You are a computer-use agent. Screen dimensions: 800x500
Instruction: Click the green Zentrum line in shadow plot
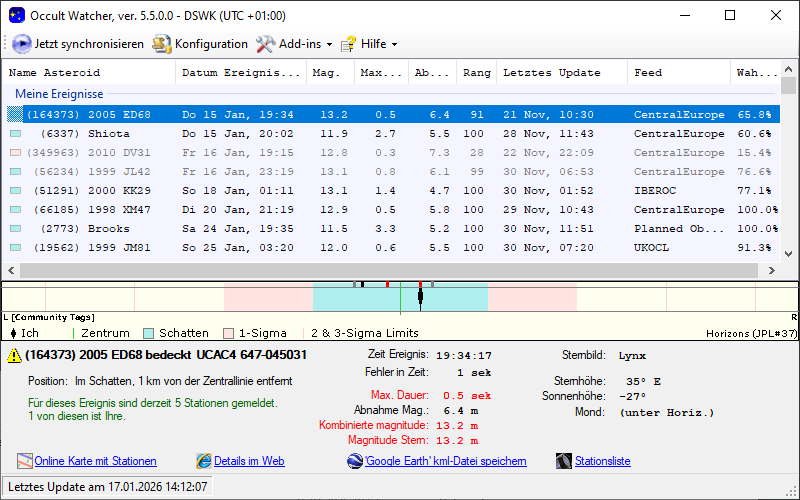coord(400,296)
